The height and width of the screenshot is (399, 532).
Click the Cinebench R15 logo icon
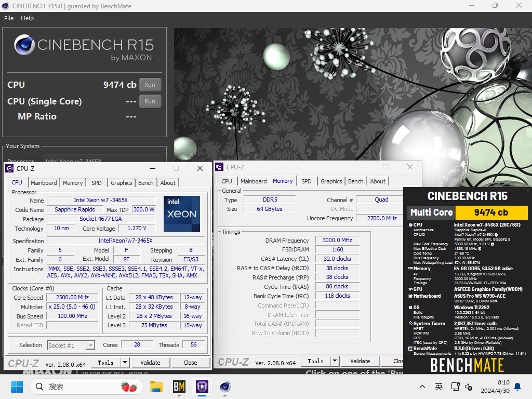(24, 45)
